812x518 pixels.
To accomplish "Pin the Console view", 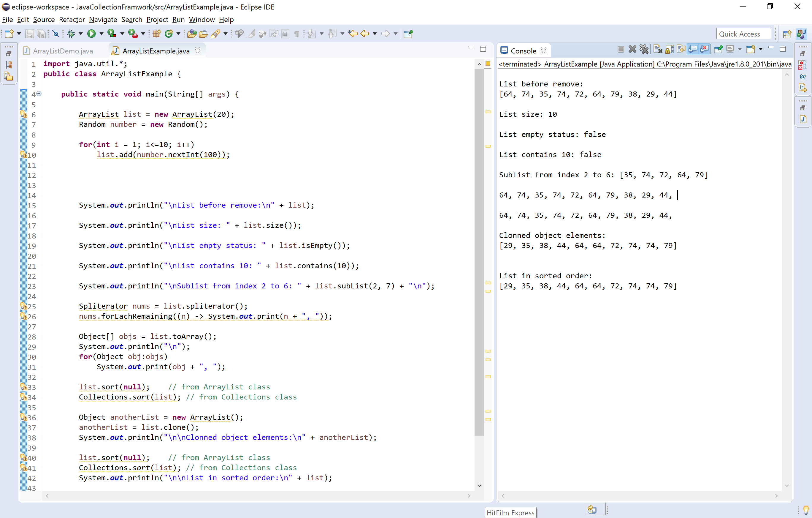I will coord(718,49).
